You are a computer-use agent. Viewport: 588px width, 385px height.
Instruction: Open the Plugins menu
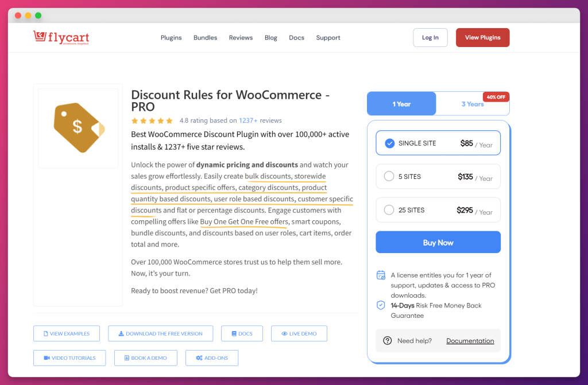pyautogui.click(x=171, y=37)
